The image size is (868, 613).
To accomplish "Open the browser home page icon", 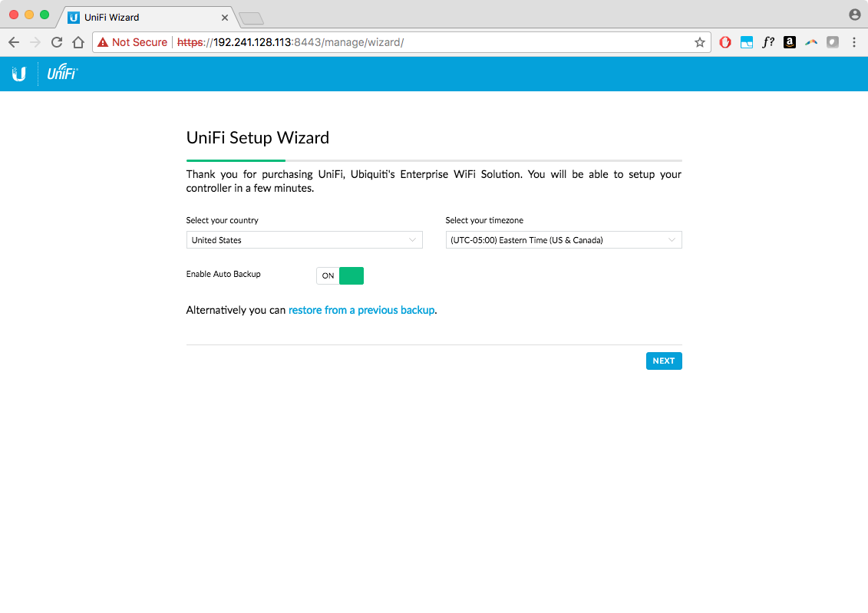I will [78, 42].
